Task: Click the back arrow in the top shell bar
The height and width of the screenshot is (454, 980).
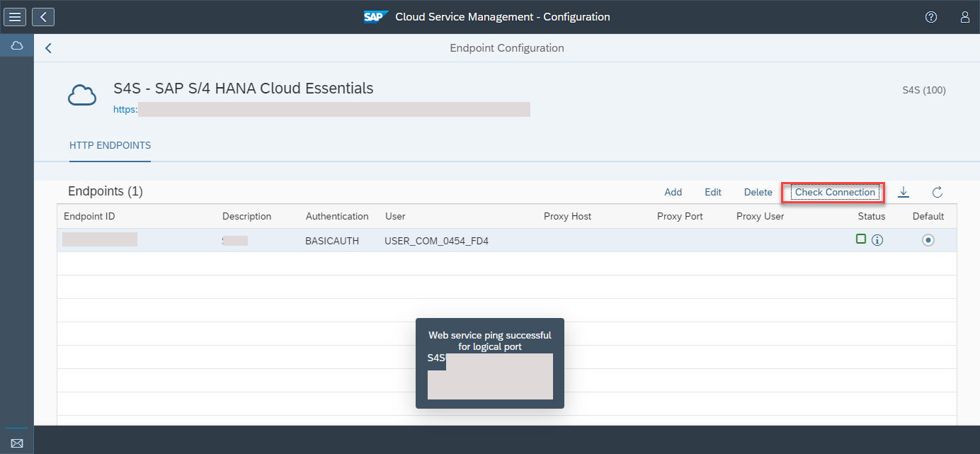Action: 43,16
